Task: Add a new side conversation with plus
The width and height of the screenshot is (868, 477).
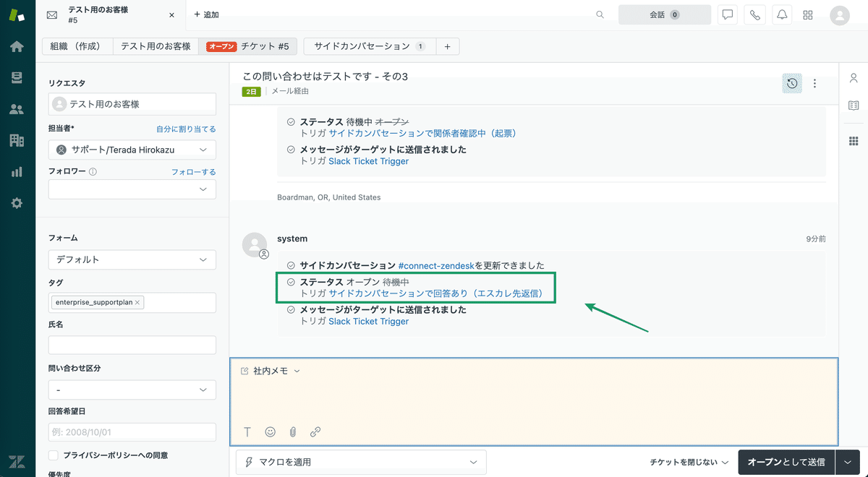Action: coord(447,46)
